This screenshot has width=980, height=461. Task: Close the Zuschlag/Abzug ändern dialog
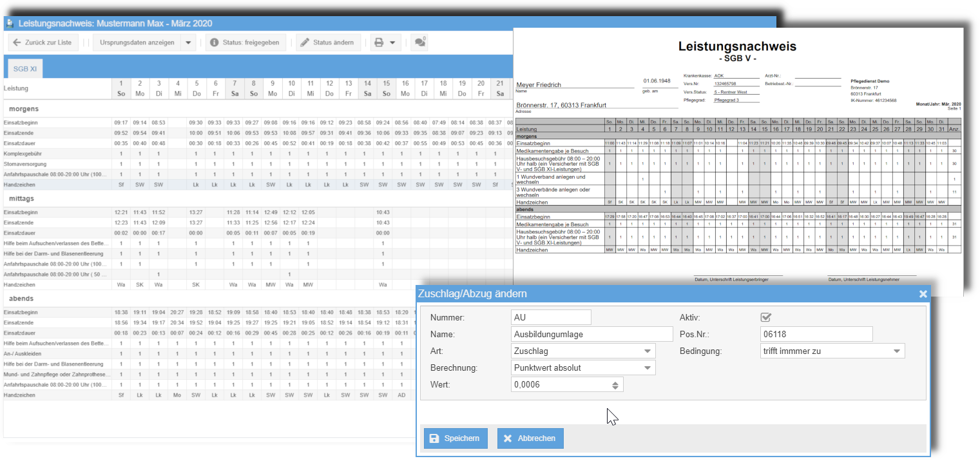pyautogui.click(x=923, y=293)
